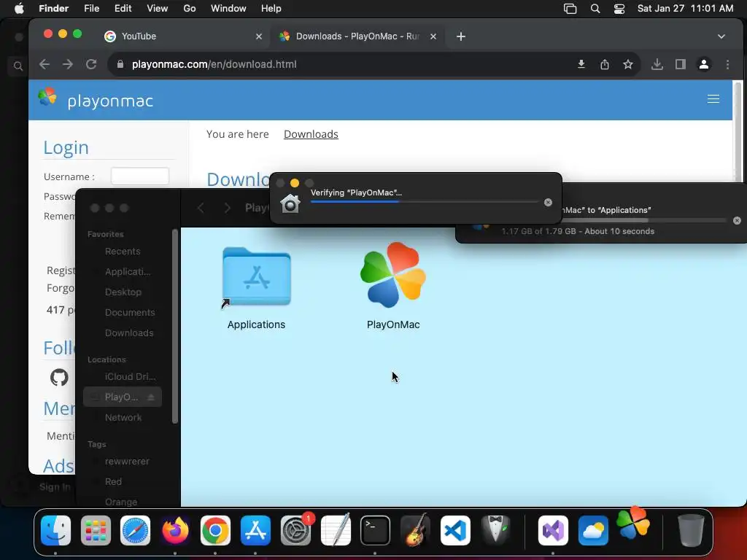The image size is (747, 560).
Task: Open Chrome three-dot menu
Action: [727, 64]
